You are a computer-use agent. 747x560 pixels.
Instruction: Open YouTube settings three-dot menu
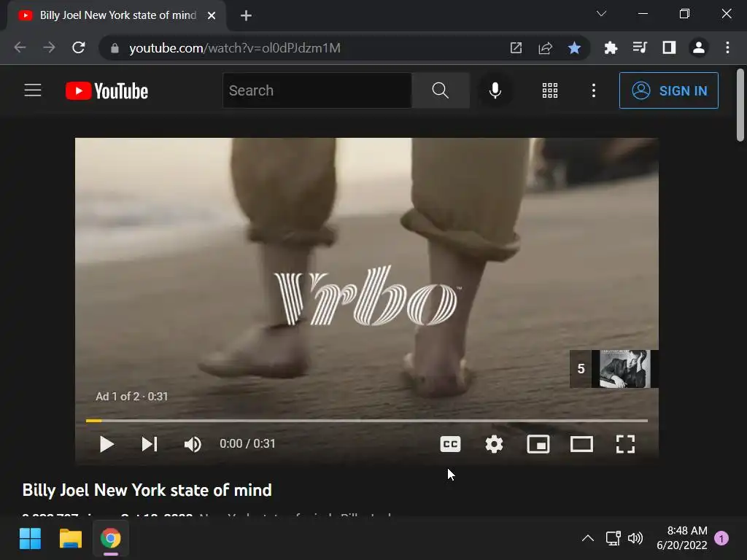(x=594, y=90)
